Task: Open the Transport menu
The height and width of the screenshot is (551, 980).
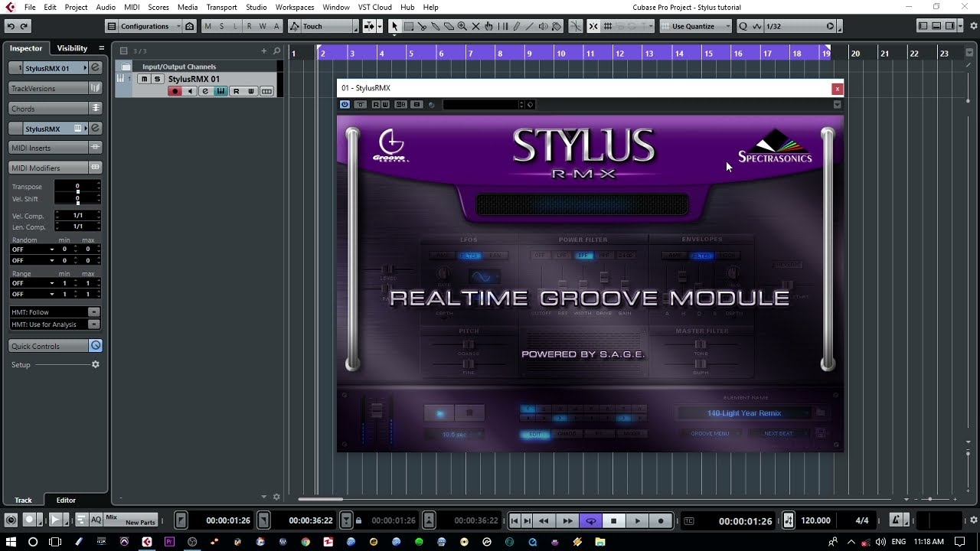Action: 221,7
